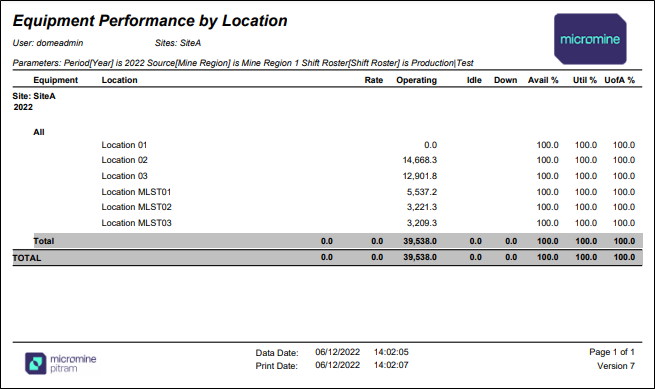The width and height of the screenshot is (655, 389).
Task: Click the Operating column header
Action: coord(416,80)
